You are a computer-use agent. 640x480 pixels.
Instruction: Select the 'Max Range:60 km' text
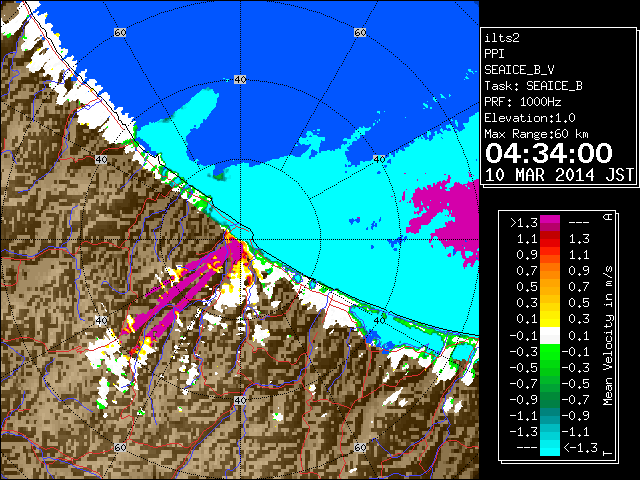pyautogui.click(x=536, y=134)
